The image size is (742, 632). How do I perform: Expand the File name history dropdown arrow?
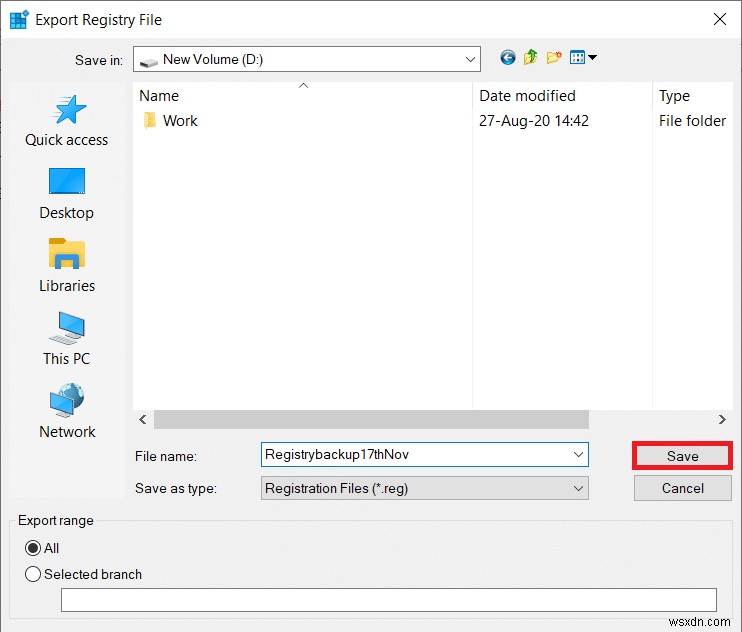(578, 455)
